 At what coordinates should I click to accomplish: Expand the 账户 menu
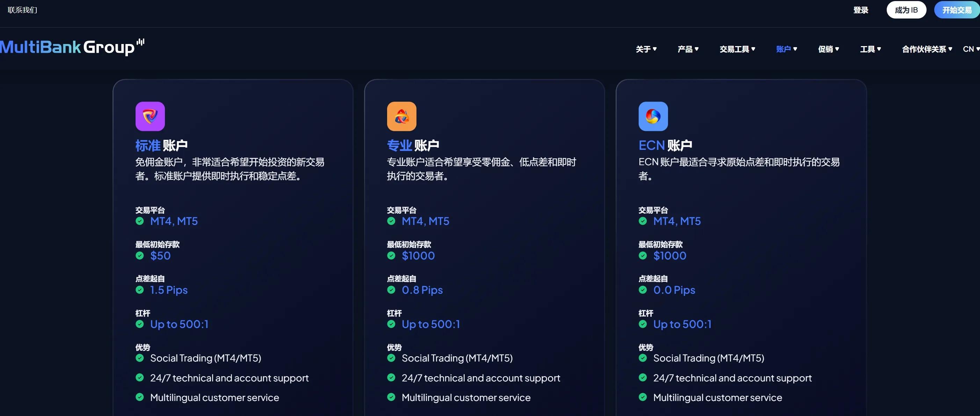click(x=786, y=49)
